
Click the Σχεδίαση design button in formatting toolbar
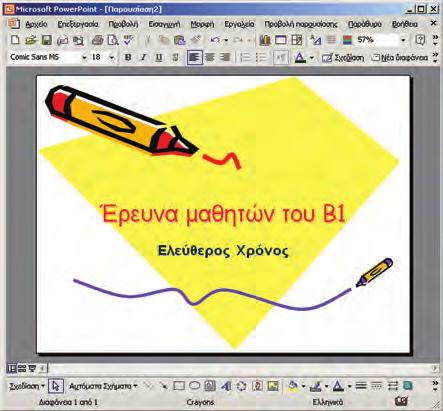[x=343, y=58]
